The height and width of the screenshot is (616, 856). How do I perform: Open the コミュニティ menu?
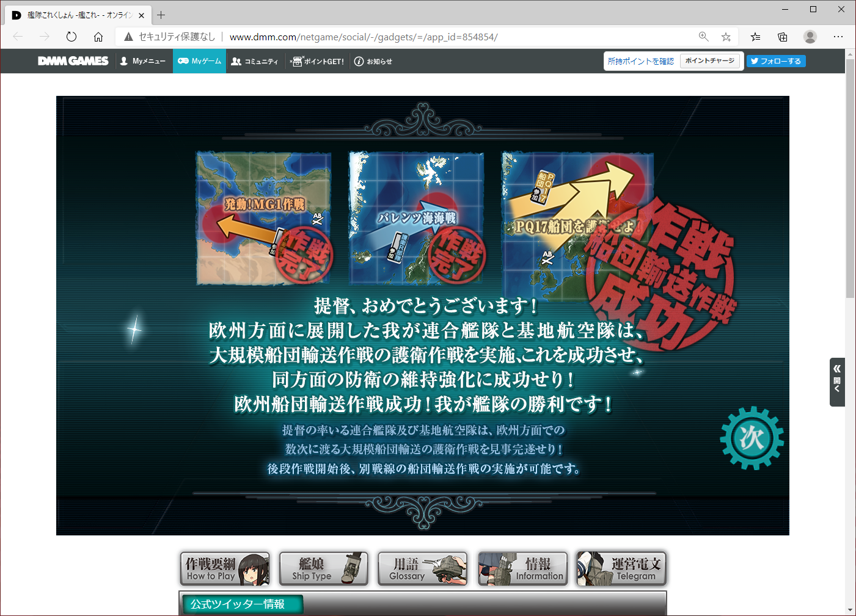click(255, 61)
